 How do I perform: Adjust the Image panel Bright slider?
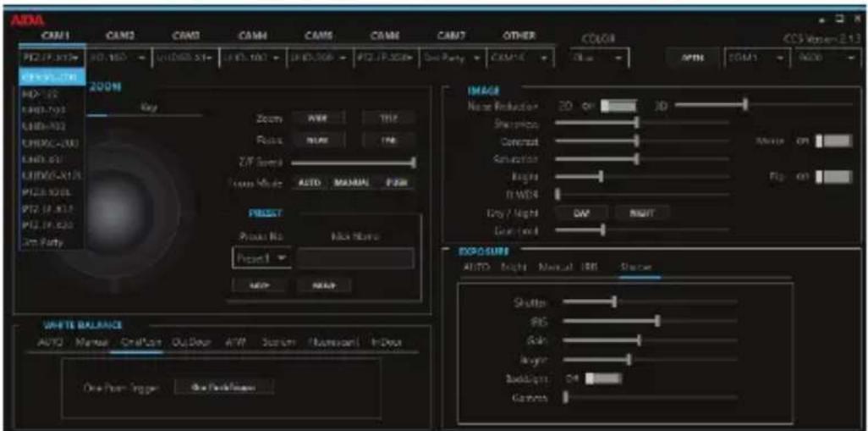click(642, 177)
